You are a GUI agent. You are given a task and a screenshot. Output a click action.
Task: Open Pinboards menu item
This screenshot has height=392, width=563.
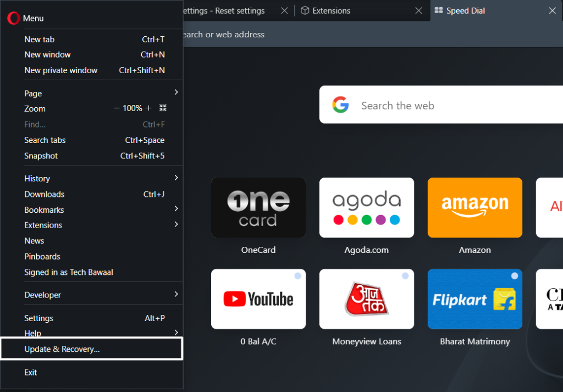92,257
